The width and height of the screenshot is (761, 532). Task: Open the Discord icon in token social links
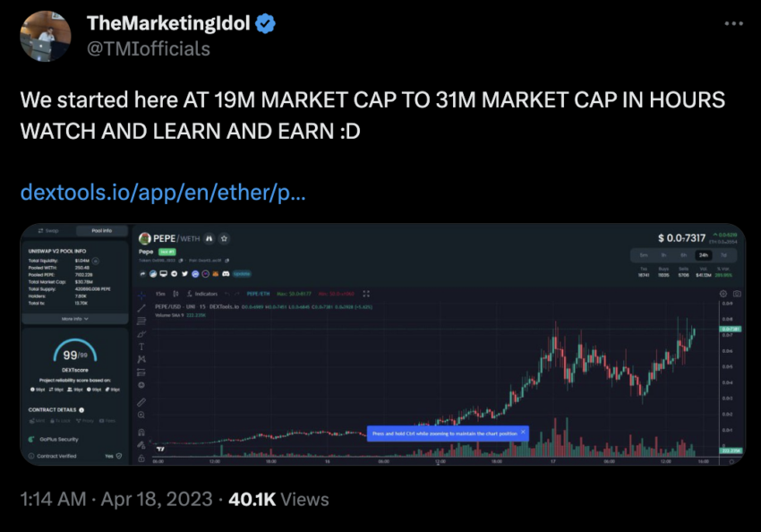coord(226,272)
